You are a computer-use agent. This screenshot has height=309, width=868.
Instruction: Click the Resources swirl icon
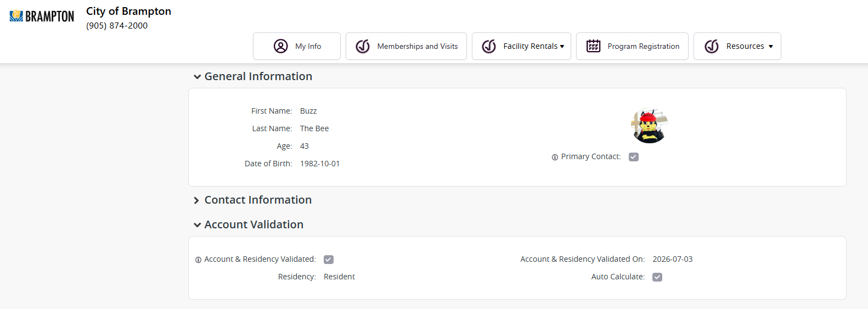point(712,46)
